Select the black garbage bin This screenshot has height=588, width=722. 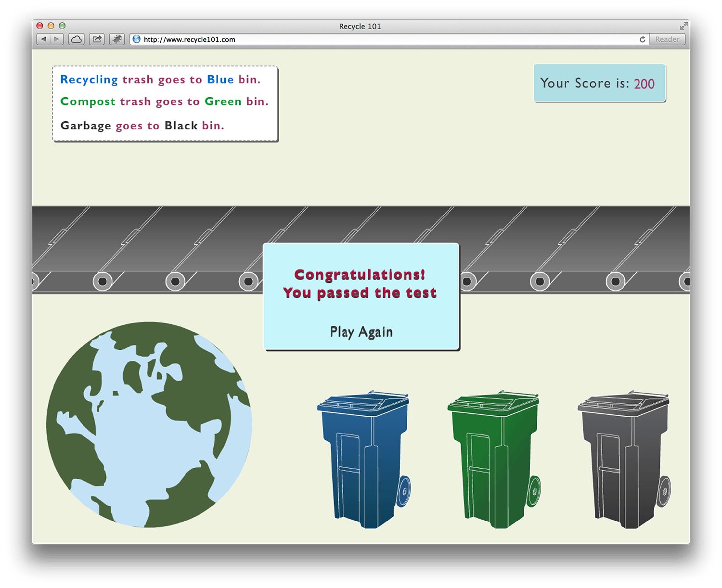point(625,460)
